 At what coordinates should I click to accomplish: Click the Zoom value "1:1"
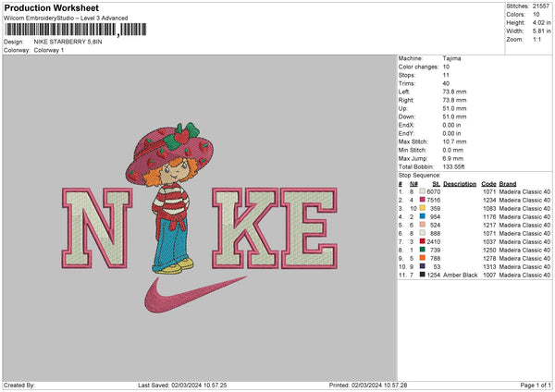click(x=536, y=39)
